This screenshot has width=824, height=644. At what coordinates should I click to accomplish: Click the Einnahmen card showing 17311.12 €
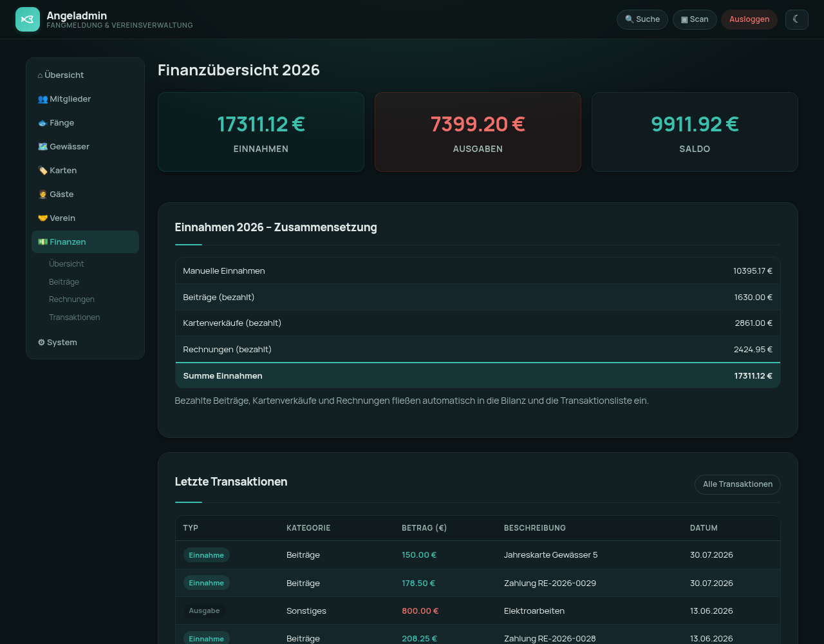point(261,132)
